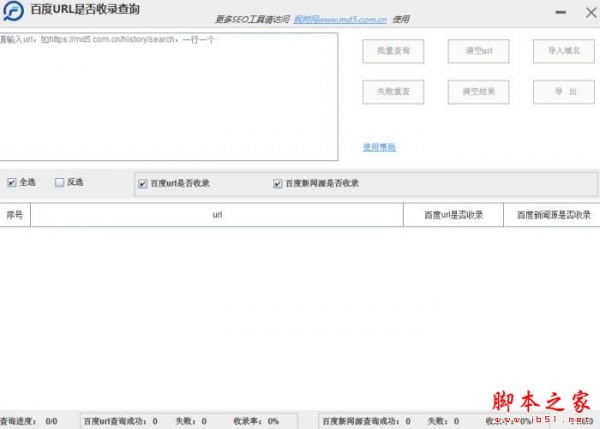Click the 百度新闻源是否收录 column header
This screenshot has height=429, width=600.
coord(552,215)
